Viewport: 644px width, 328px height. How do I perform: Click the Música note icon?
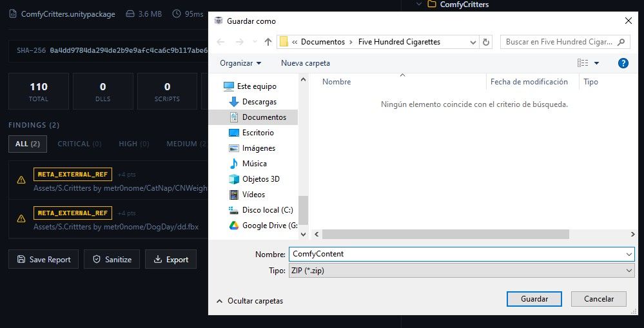(234, 164)
